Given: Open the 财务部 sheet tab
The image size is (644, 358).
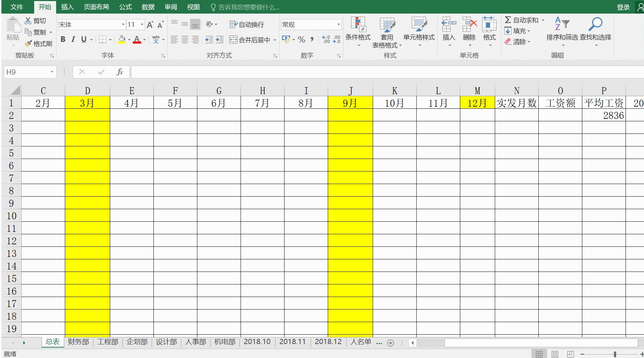Looking at the screenshot, I should pyautogui.click(x=78, y=342).
